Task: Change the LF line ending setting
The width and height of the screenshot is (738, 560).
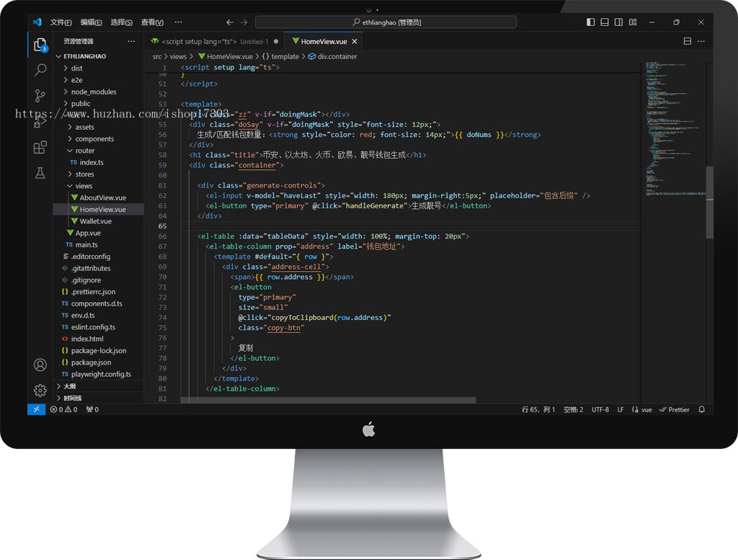Action: tap(621, 409)
